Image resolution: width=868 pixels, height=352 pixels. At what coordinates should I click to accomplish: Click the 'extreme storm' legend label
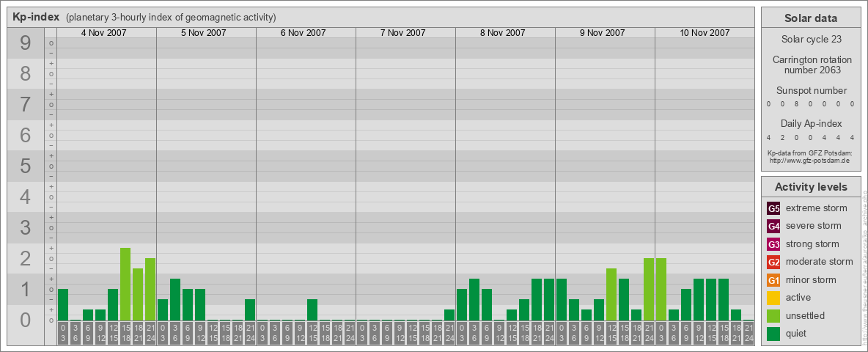coord(817,208)
